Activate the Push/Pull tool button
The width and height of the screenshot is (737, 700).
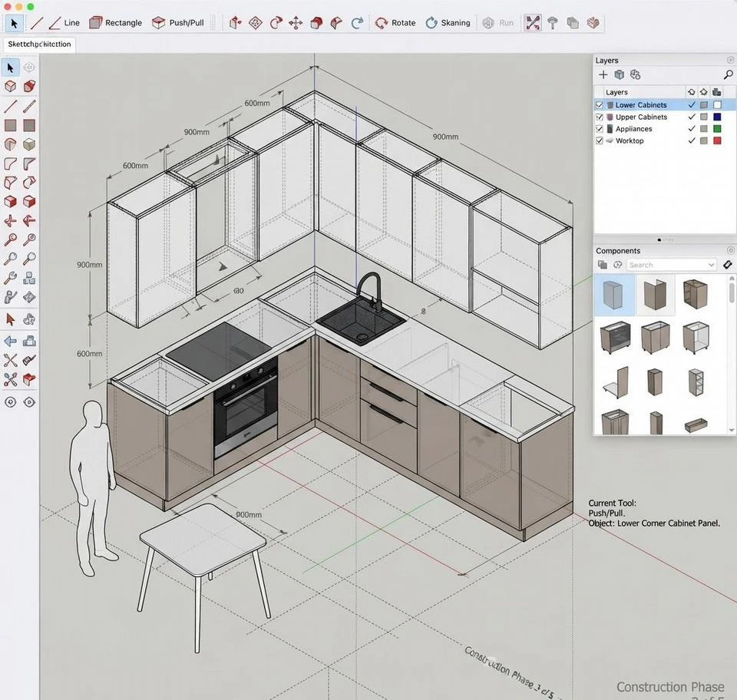click(x=178, y=22)
